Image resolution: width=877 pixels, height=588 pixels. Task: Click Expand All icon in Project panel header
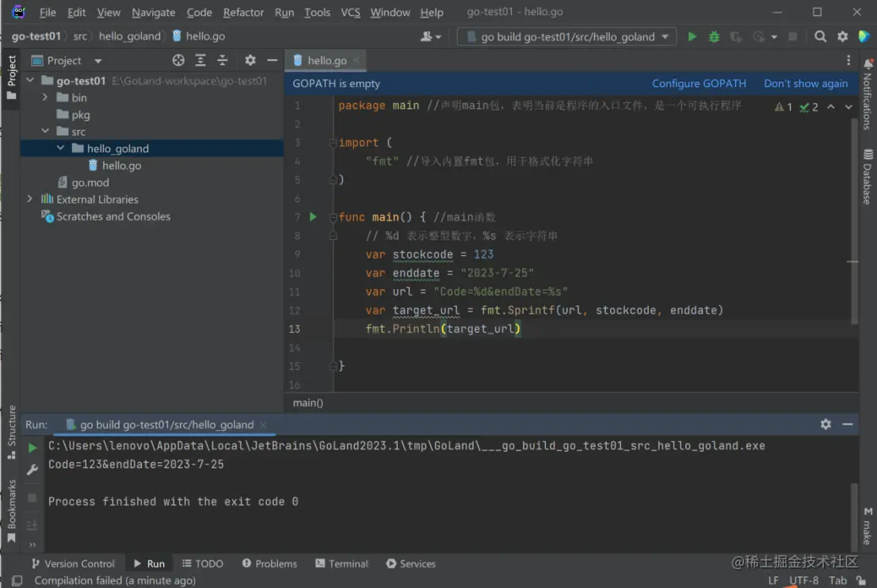(x=200, y=60)
